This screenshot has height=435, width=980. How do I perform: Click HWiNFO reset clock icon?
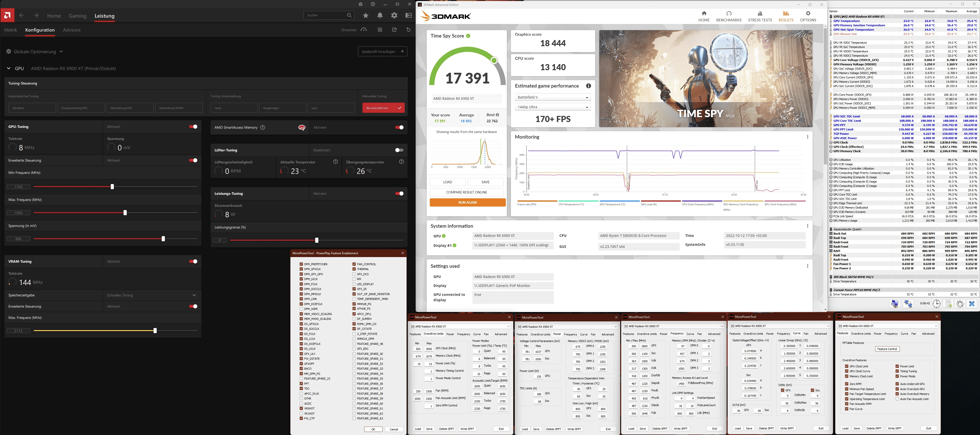point(936,304)
